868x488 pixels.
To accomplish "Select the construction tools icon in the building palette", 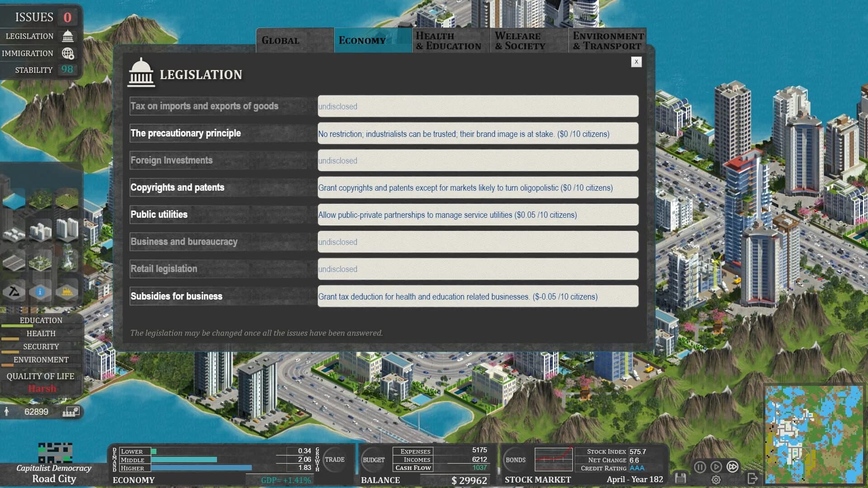I will click(x=14, y=291).
